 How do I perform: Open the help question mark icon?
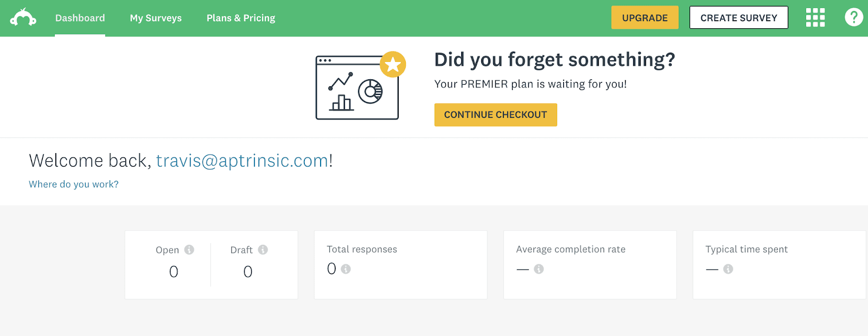pyautogui.click(x=853, y=17)
